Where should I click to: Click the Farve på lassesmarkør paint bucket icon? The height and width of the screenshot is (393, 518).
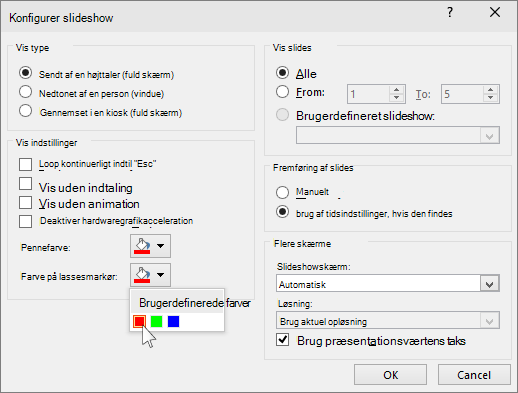coord(142,275)
